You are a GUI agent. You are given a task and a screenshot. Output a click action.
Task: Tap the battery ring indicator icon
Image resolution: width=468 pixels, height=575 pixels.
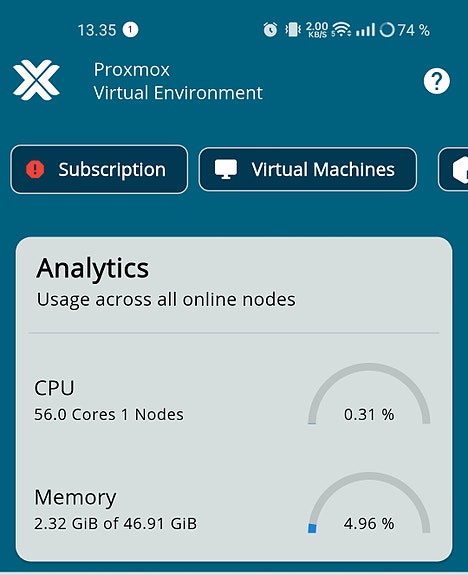tap(387, 30)
